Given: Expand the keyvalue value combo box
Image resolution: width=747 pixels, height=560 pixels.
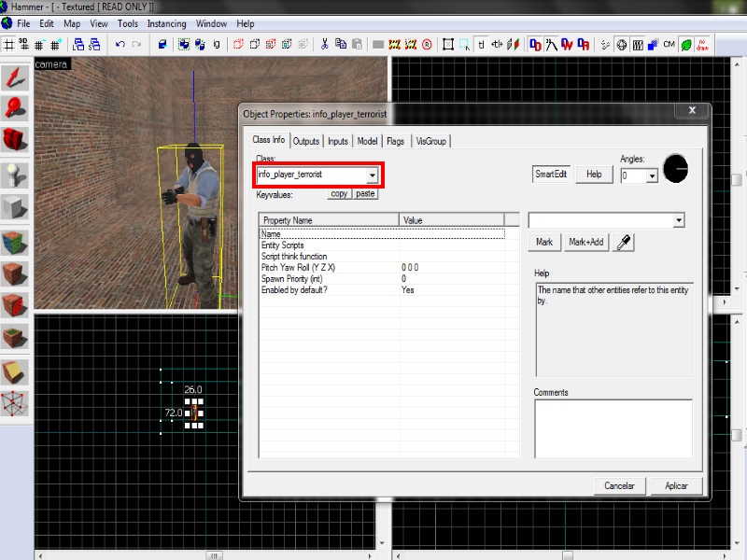Looking at the screenshot, I should pos(679,220).
